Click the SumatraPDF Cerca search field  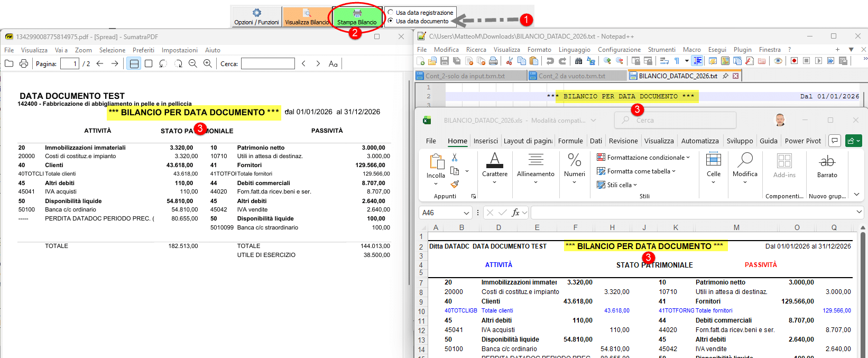(268, 63)
